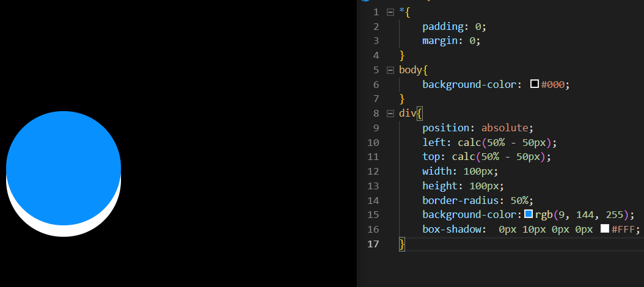Image resolution: width=644 pixels, height=287 pixels.
Task: Click line number 17 in the gutter
Action: coord(373,244)
